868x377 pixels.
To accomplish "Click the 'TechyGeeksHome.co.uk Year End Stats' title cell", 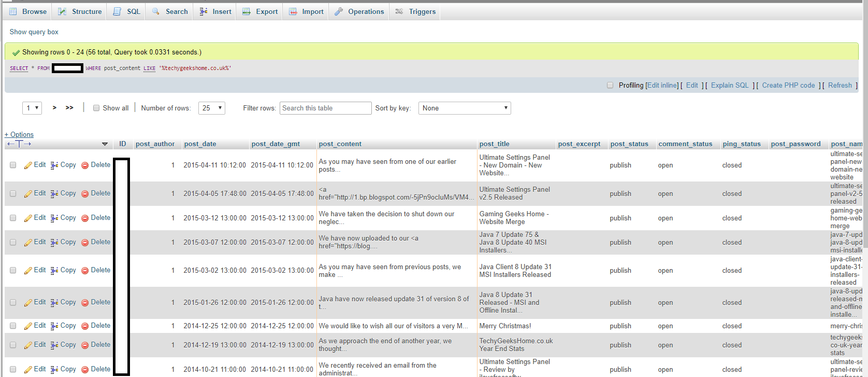I will tap(516, 345).
